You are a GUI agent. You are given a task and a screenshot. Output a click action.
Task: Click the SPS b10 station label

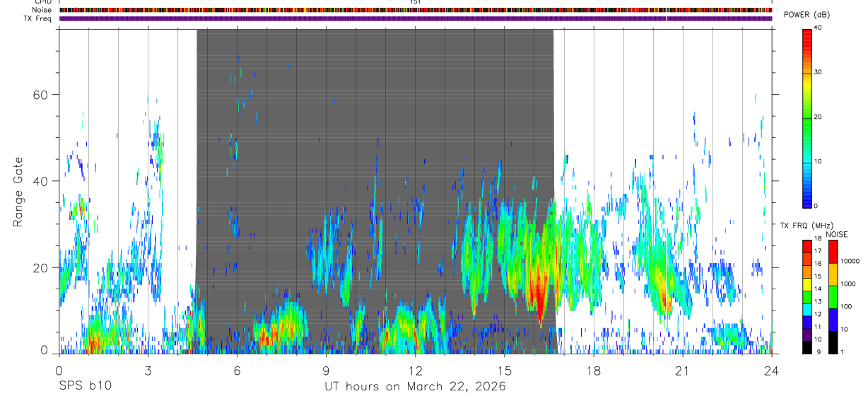(85, 387)
